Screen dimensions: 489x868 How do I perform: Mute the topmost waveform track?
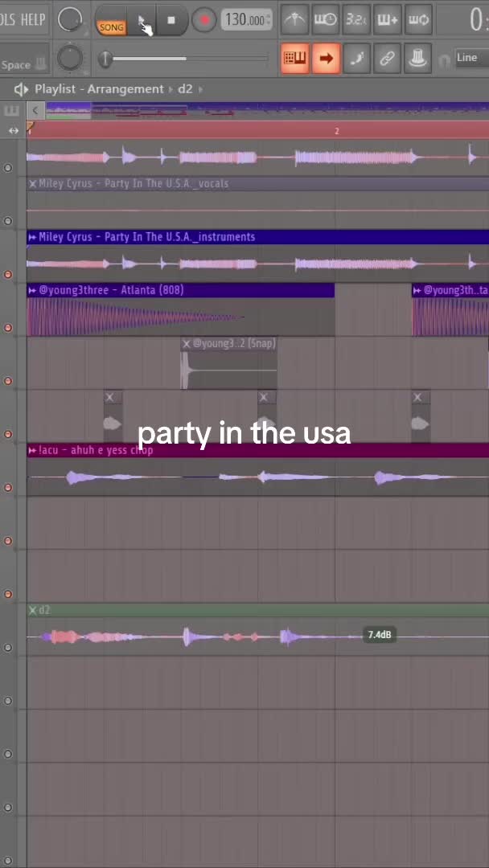click(x=8, y=167)
